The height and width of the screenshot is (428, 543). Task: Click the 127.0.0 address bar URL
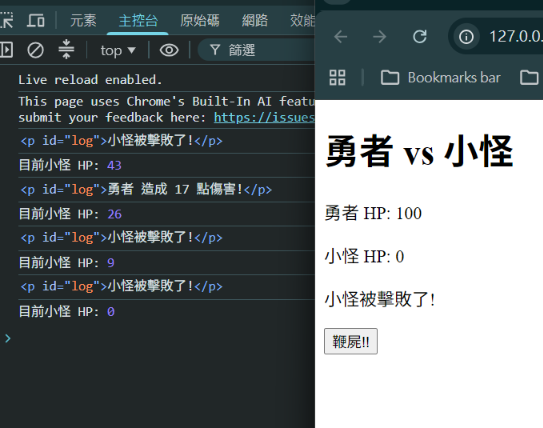pos(516,36)
